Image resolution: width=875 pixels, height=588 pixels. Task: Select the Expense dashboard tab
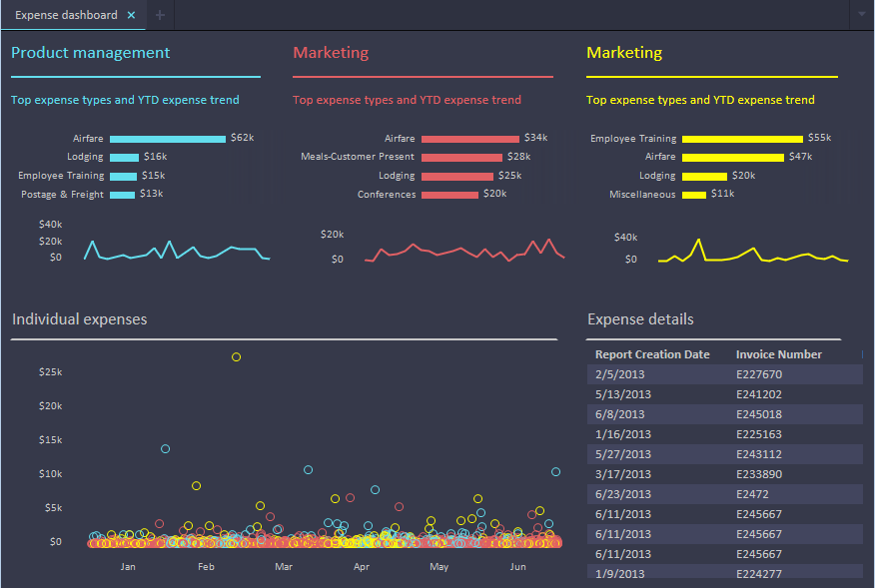(x=65, y=15)
